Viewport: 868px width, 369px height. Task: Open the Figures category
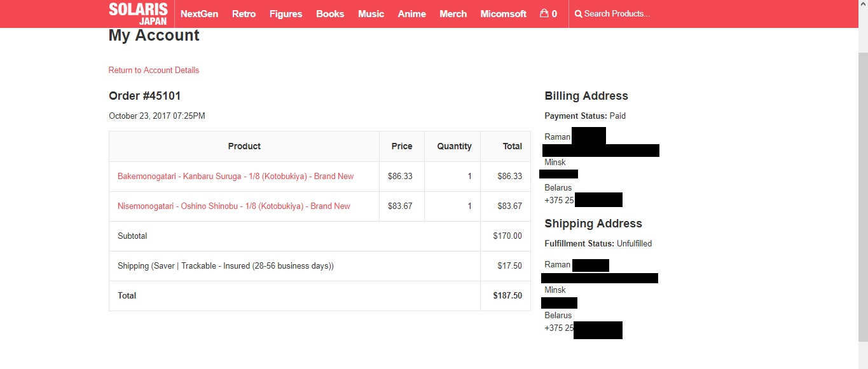click(x=286, y=14)
